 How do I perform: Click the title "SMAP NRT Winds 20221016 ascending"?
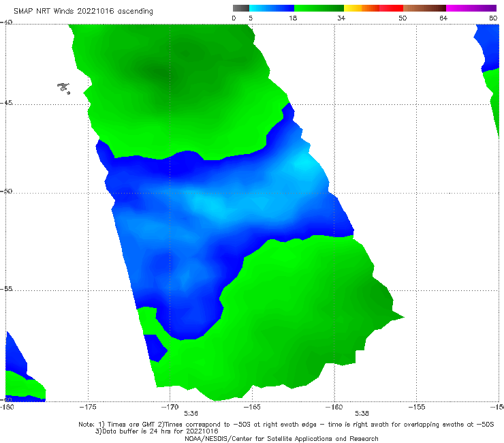83,11
